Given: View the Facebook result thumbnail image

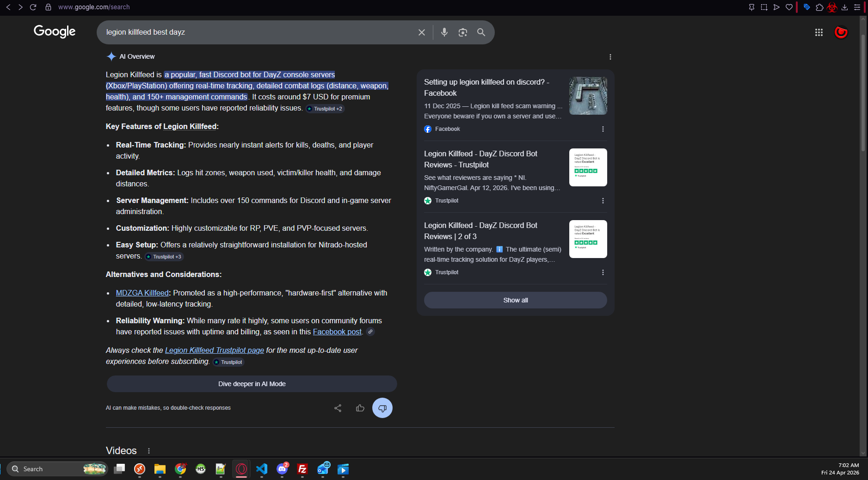Looking at the screenshot, I should [x=588, y=96].
